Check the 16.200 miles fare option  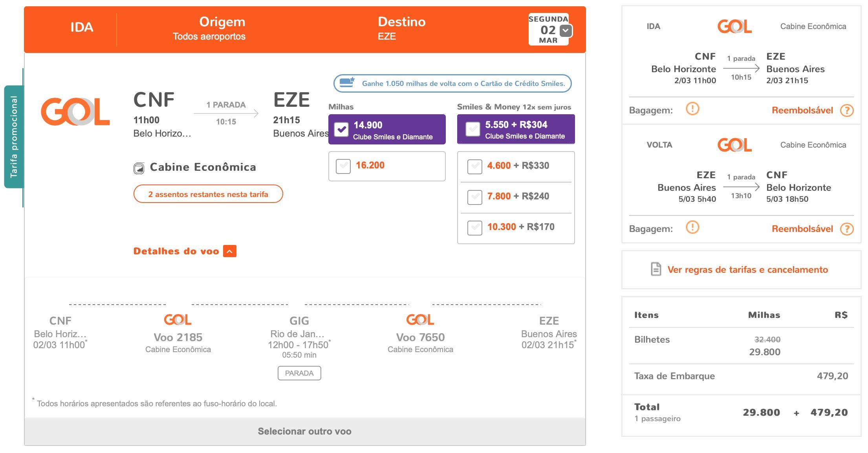tap(343, 166)
